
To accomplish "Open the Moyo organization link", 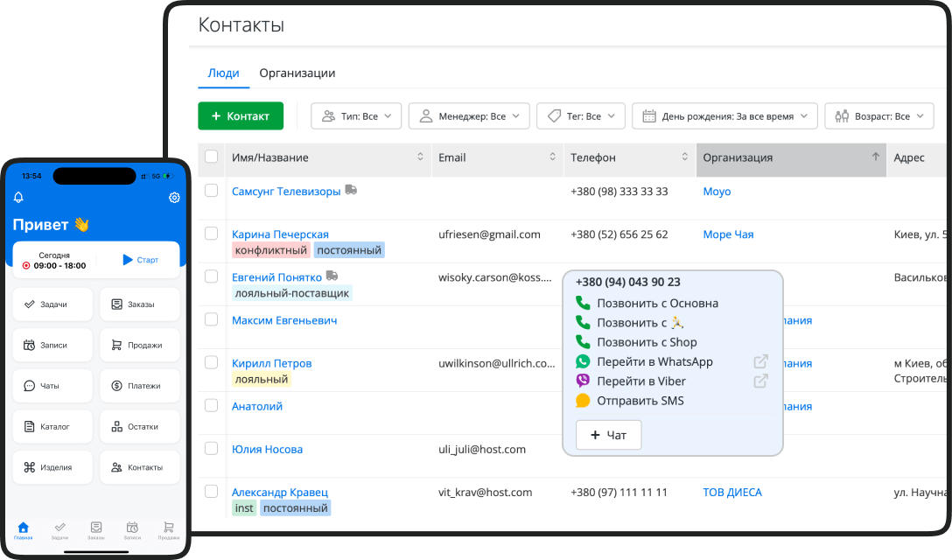I will (717, 191).
